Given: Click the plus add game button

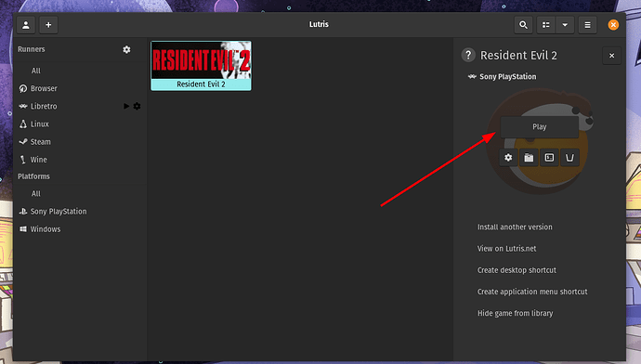Looking at the screenshot, I should (48, 25).
